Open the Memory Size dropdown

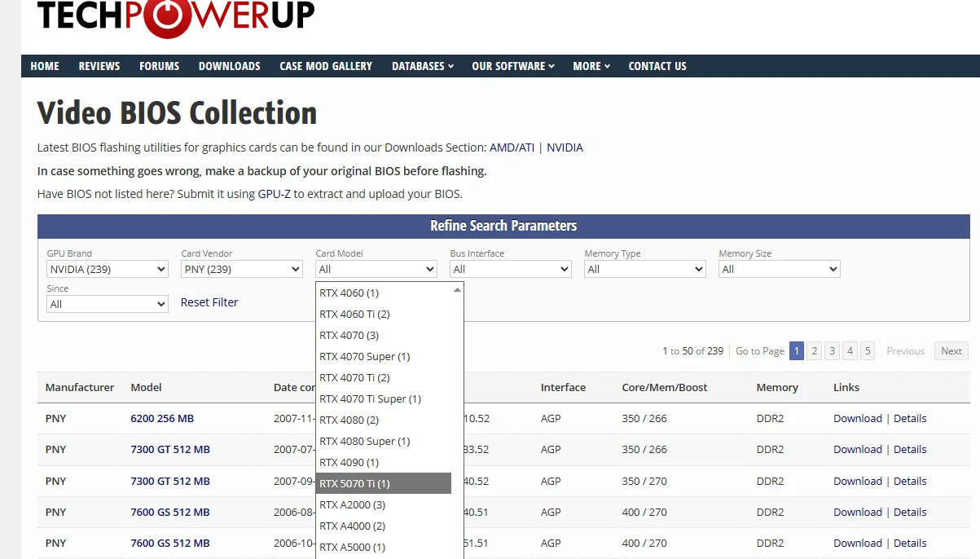coord(780,269)
